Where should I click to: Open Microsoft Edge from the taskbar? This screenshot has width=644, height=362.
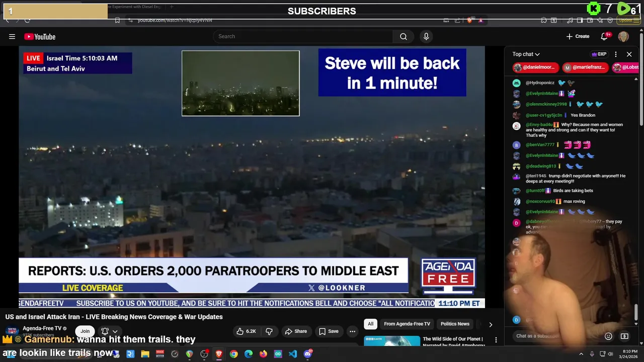(x=249, y=354)
